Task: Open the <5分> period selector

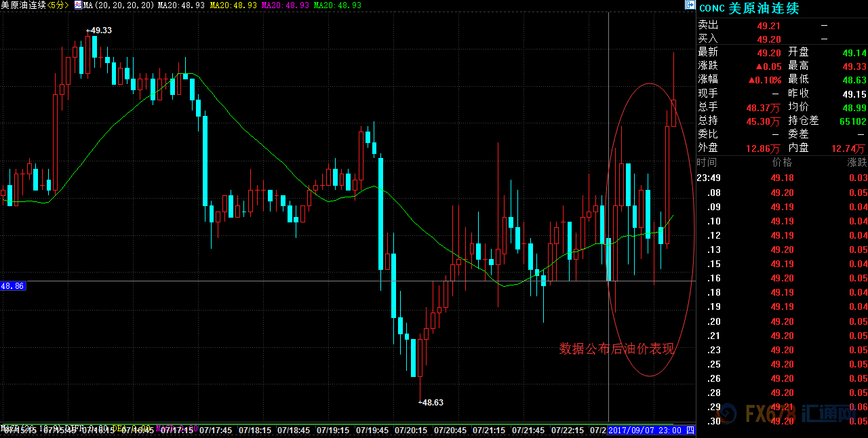Action: pyautogui.click(x=57, y=5)
